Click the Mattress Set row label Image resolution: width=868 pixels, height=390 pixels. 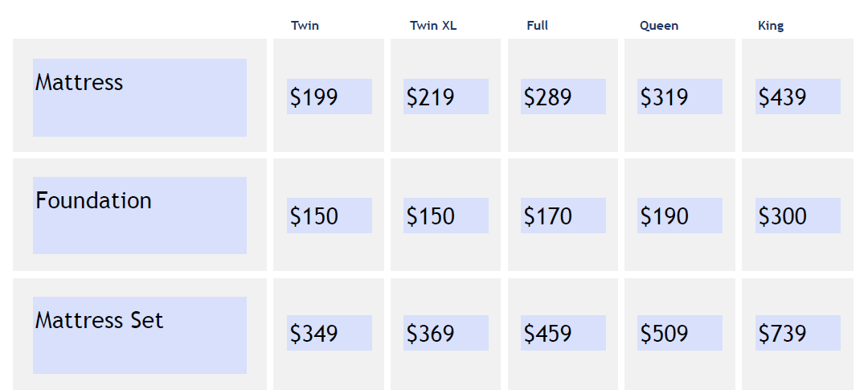[x=99, y=321]
